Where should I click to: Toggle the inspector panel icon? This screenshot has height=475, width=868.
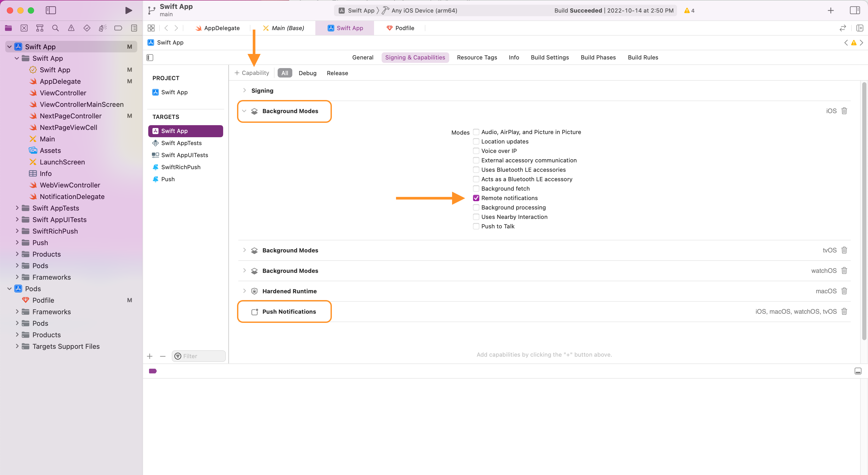(855, 10)
